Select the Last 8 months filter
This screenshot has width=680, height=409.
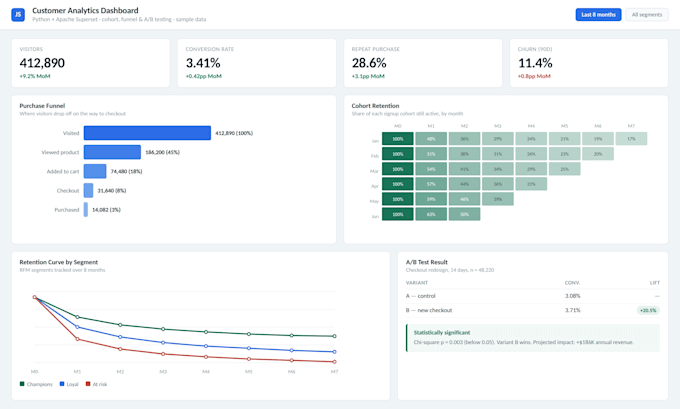coord(598,14)
